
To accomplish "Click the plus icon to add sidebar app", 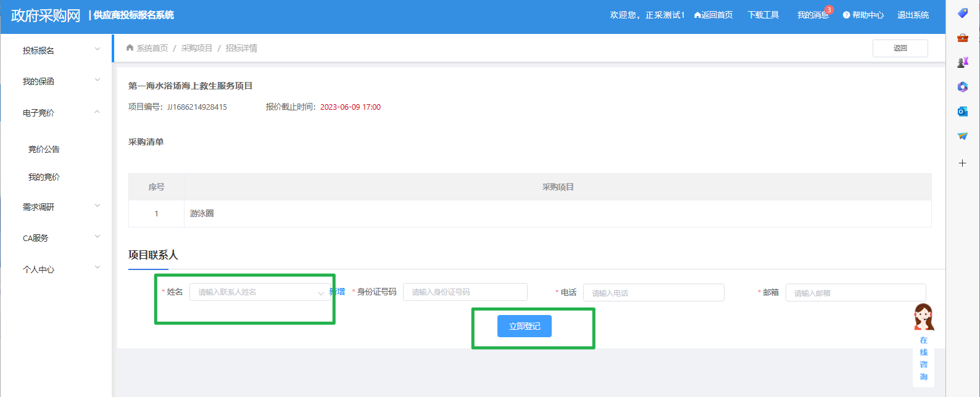I will coord(962,163).
